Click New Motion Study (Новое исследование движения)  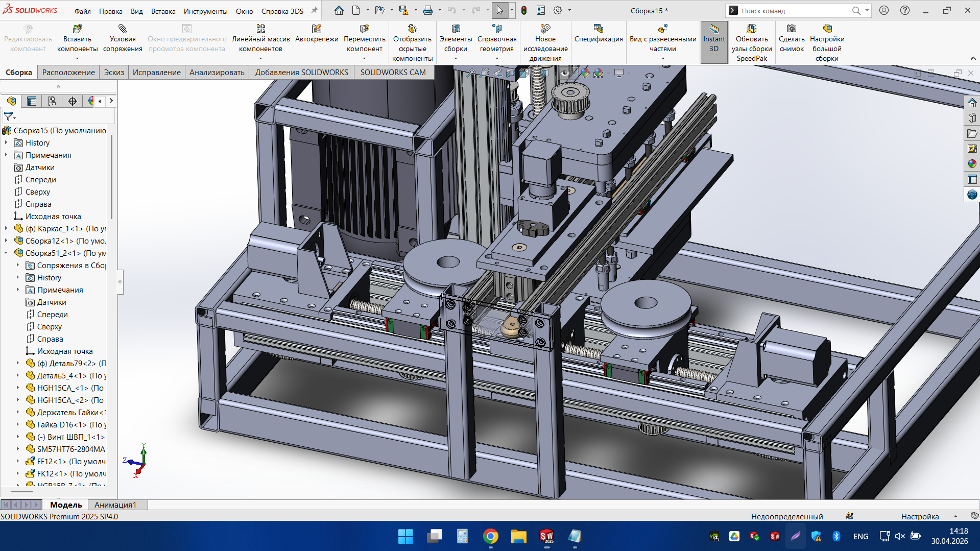(545, 43)
